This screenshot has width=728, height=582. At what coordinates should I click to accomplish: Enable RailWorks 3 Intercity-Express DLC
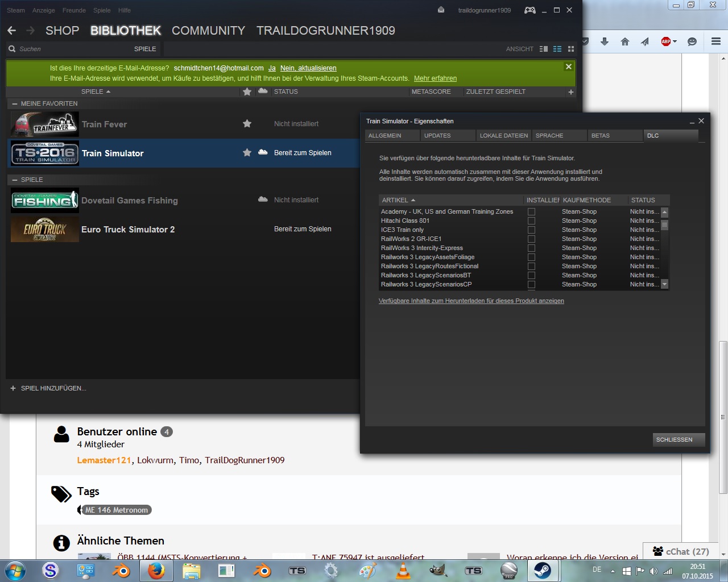[531, 248]
